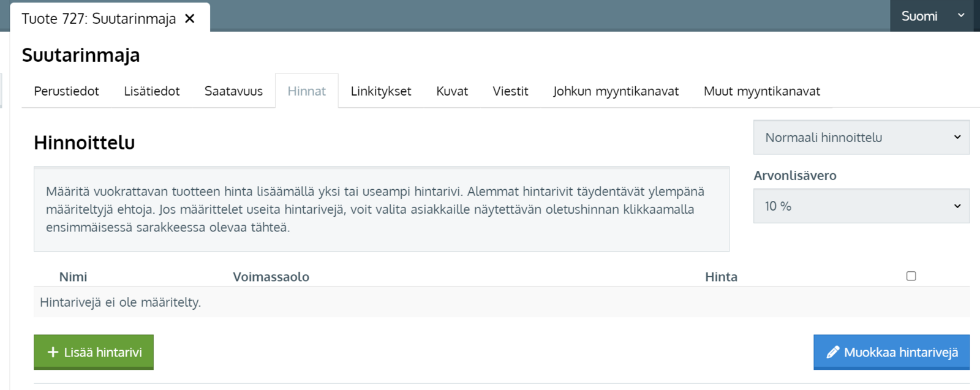The width and height of the screenshot is (980, 390).
Task: Open the Arvonlisävero 10 % dropdown
Action: 861,206
